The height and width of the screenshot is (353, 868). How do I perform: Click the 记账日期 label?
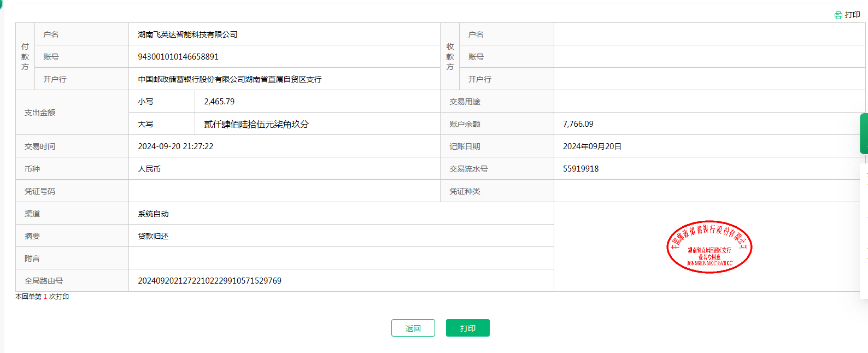[465, 146]
